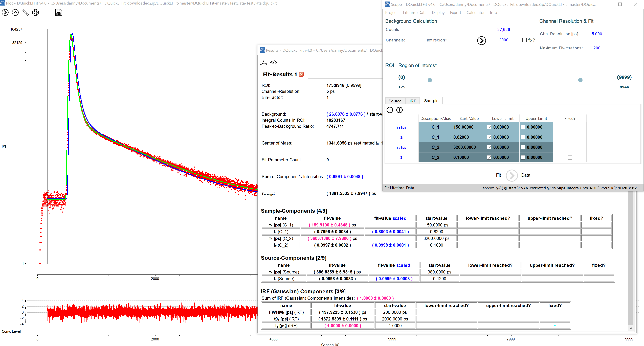Open the Info menu
Screen dimensions: 644x346
pos(493,12)
